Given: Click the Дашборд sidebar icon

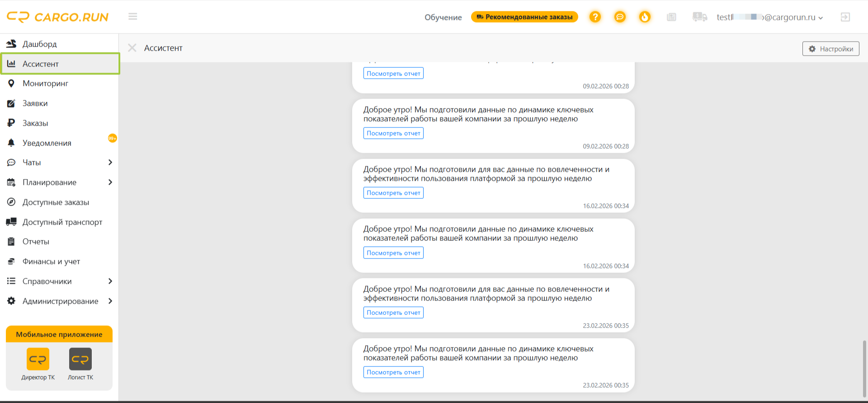Looking at the screenshot, I should (11, 44).
